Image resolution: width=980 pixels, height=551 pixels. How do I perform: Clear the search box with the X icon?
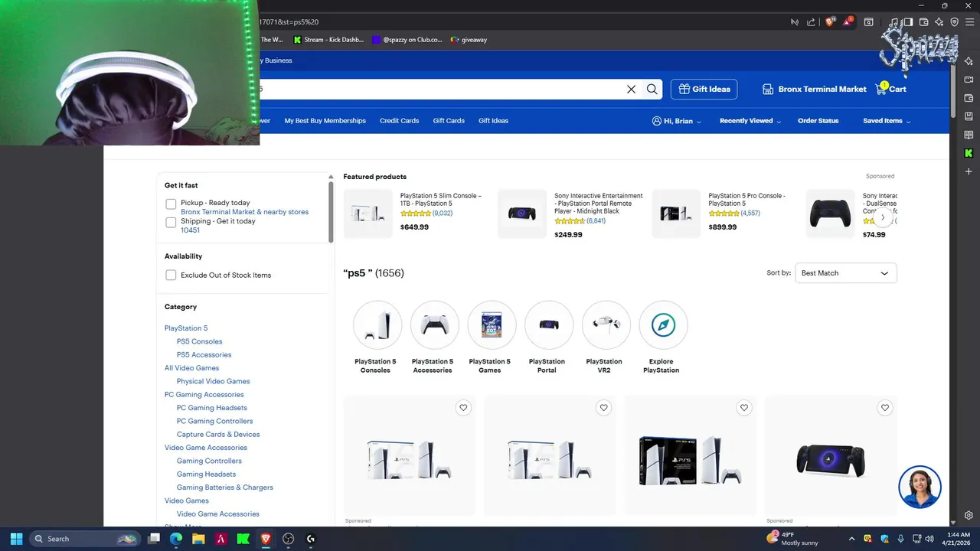pyautogui.click(x=631, y=89)
